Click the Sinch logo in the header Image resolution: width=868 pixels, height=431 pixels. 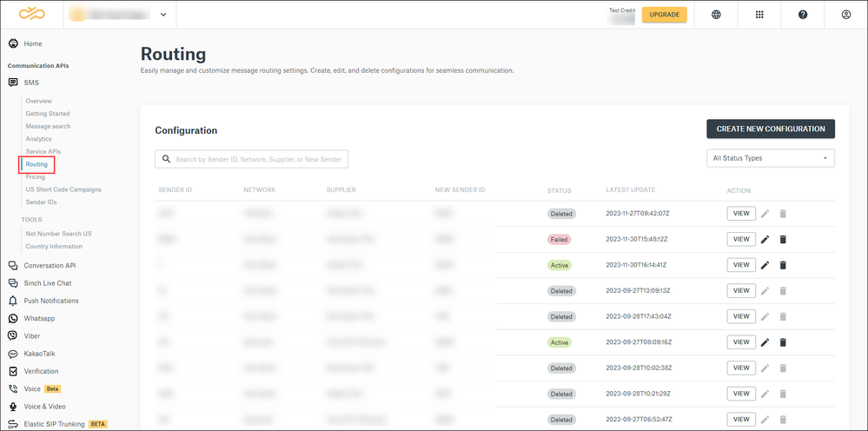click(32, 14)
